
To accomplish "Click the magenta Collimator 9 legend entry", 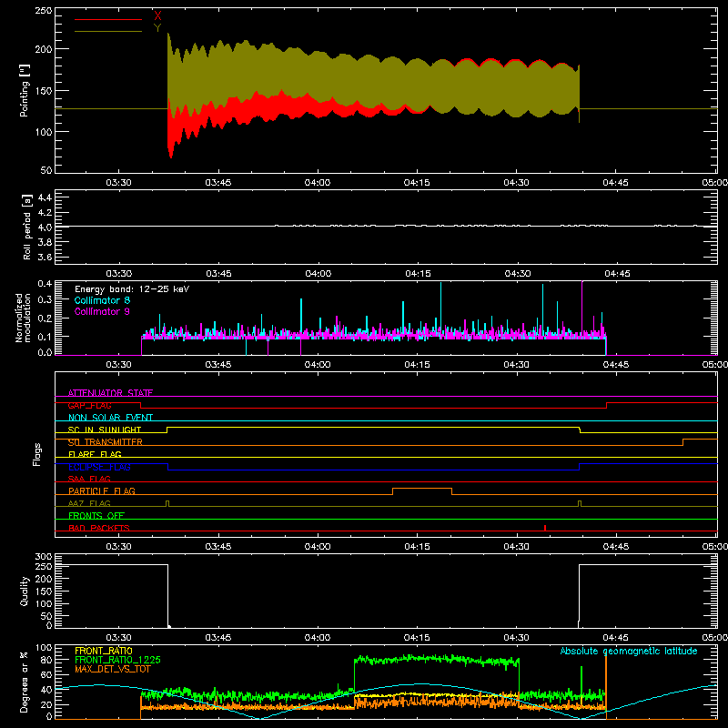I will point(102,311).
